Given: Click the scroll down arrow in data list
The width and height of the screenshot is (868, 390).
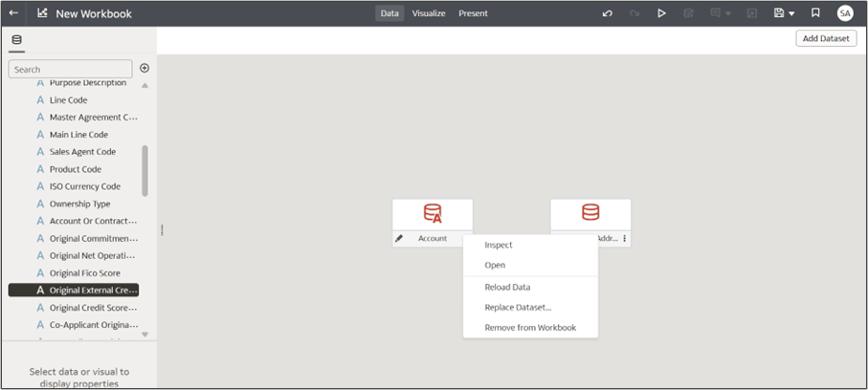Looking at the screenshot, I should click(x=145, y=335).
